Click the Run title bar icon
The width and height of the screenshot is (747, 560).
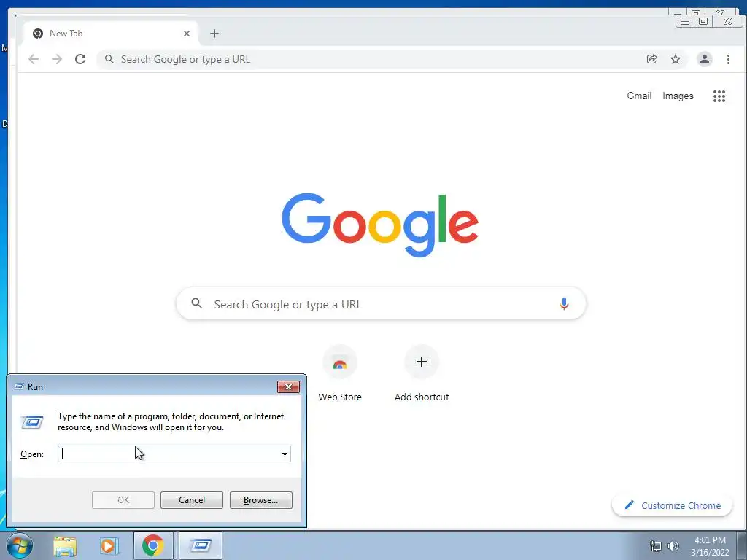tap(19, 386)
